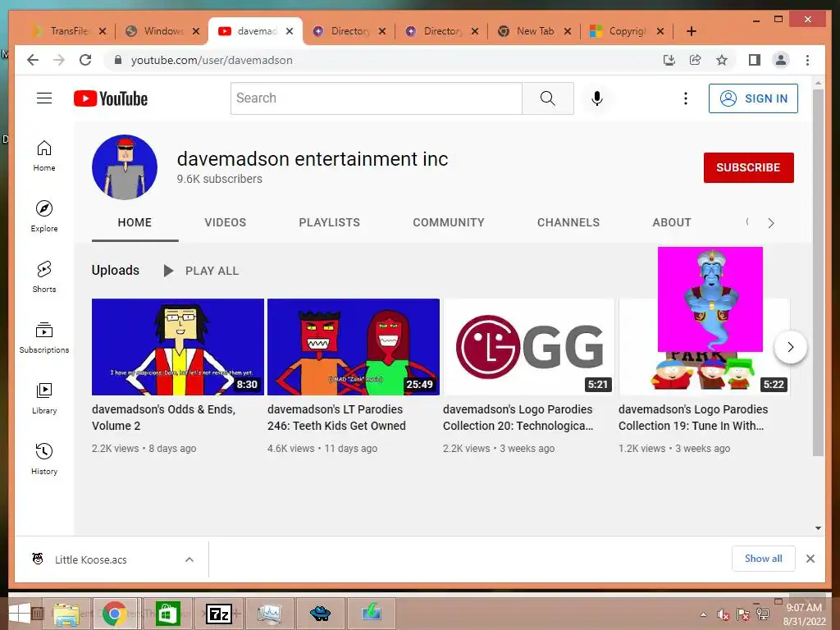Click the YouTube logo
Image resolution: width=840 pixels, height=630 pixels.
click(111, 98)
